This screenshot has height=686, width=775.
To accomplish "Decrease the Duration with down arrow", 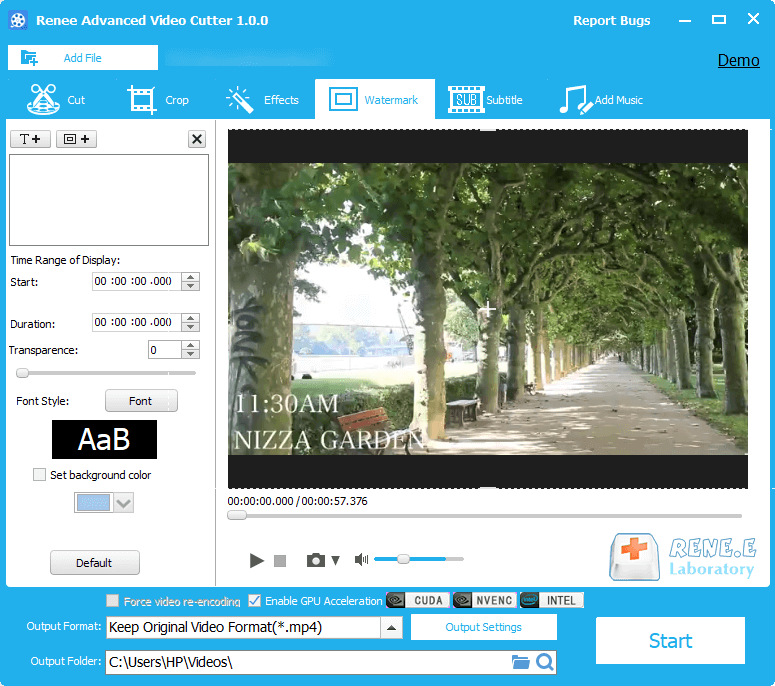I will tap(190, 327).
